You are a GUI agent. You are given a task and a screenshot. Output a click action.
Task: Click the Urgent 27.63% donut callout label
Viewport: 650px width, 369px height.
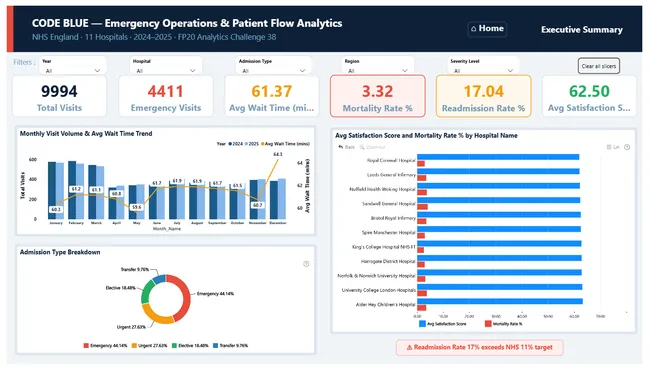(x=131, y=327)
